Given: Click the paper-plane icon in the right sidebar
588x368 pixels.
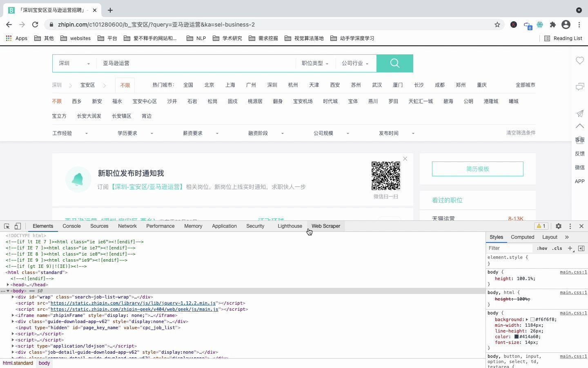Looking at the screenshot, I should [x=580, y=113].
